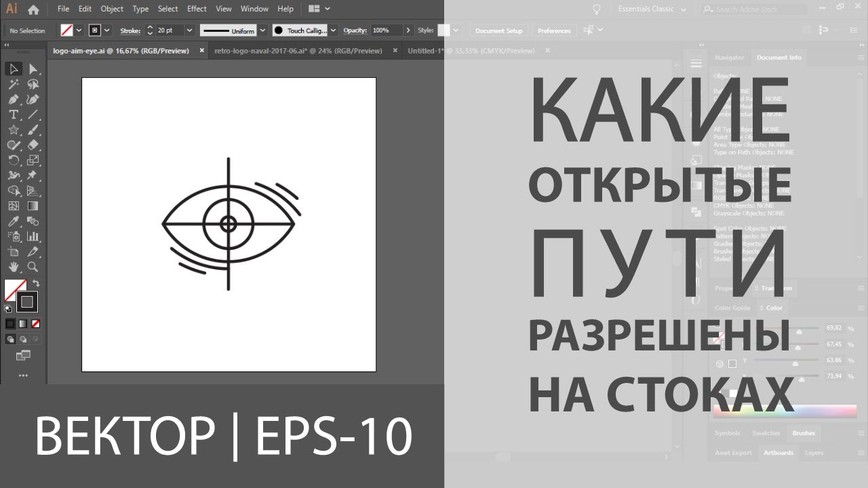Screen dimensions: 868x488
Task: Go to Home screen icon
Action: (x=33, y=9)
